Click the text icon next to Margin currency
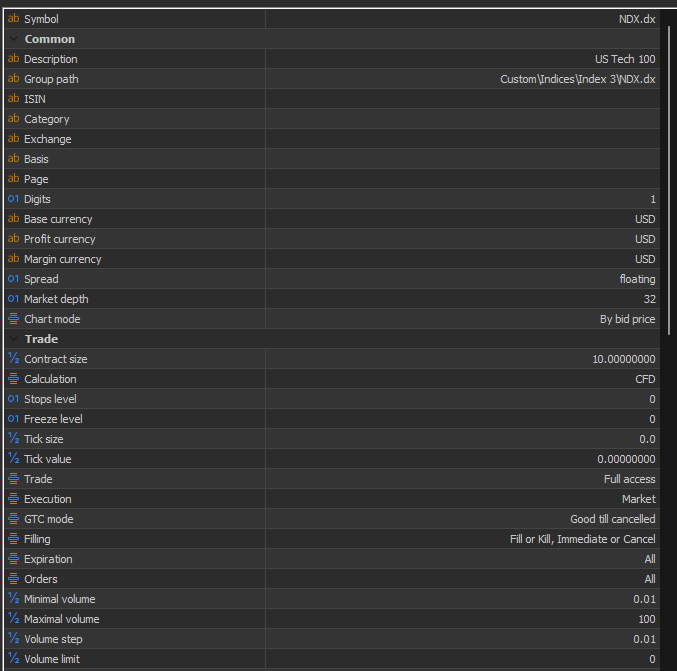The width and height of the screenshot is (677, 671). [13, 259]
